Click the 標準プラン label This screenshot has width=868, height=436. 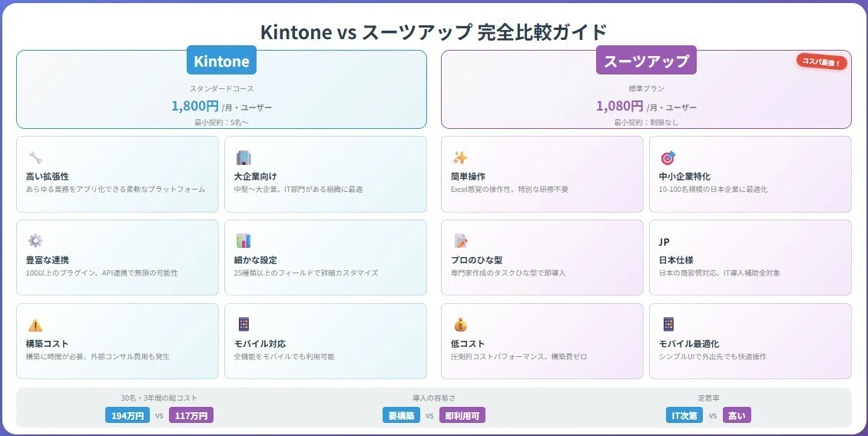pyautogui.click(x=646, y=88)
